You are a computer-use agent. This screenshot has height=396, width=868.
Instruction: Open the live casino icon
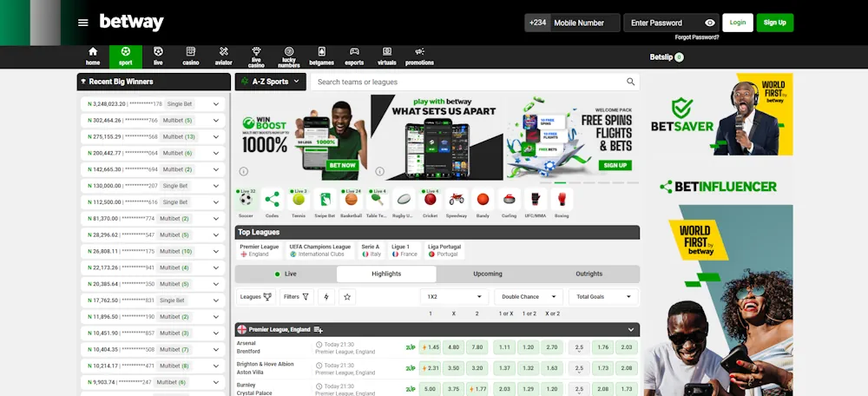[256, 51]
